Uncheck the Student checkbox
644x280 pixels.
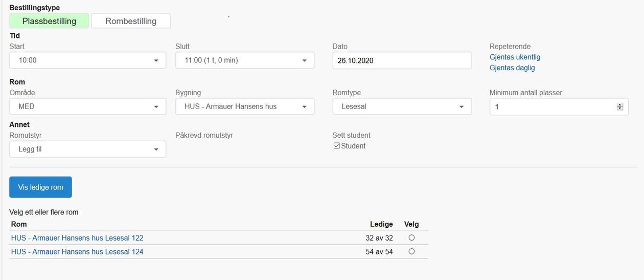coord(337,146)
